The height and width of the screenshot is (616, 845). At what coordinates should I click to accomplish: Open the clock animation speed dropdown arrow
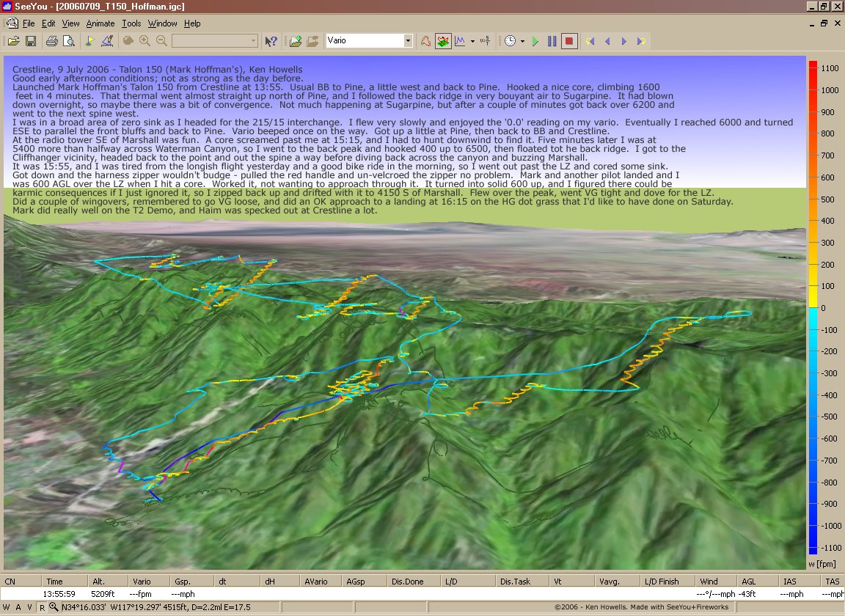(522, 41)
